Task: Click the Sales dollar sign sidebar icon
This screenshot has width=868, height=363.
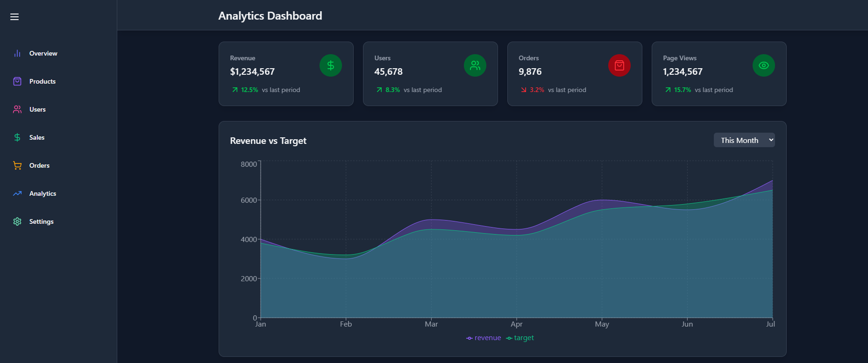Action: [x=17, y=137]
